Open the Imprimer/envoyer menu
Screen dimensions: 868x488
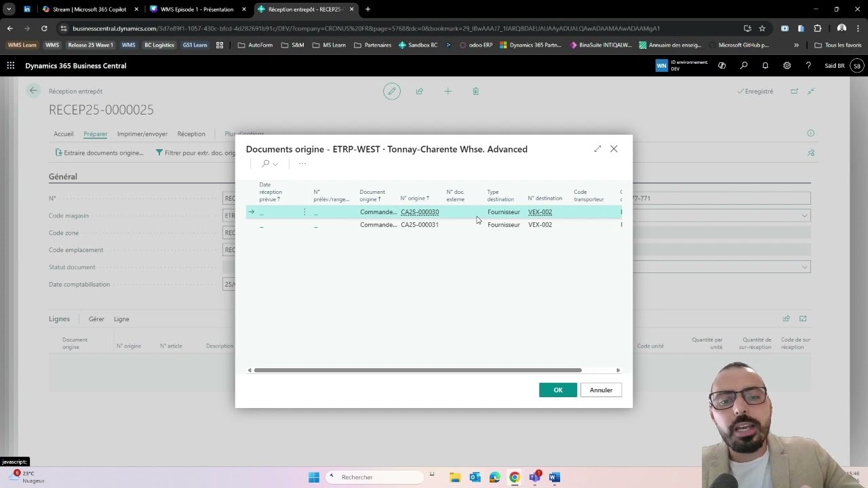[x=142, y=134]
